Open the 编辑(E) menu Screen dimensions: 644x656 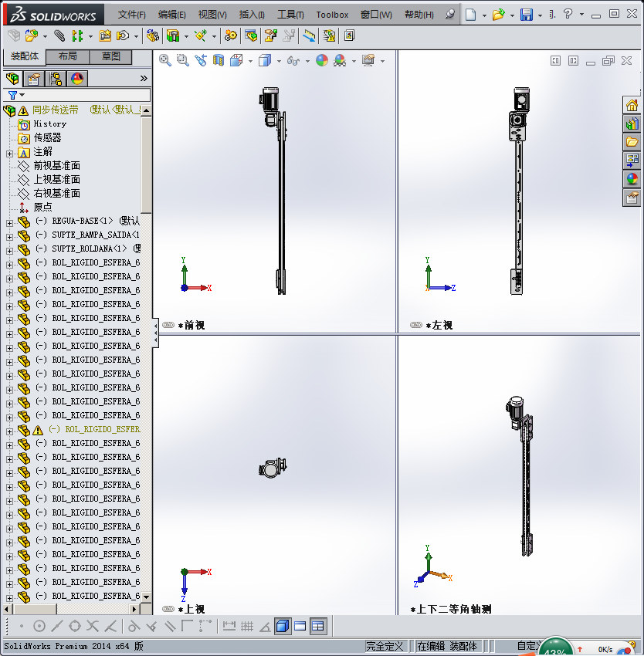pos(172,15)
